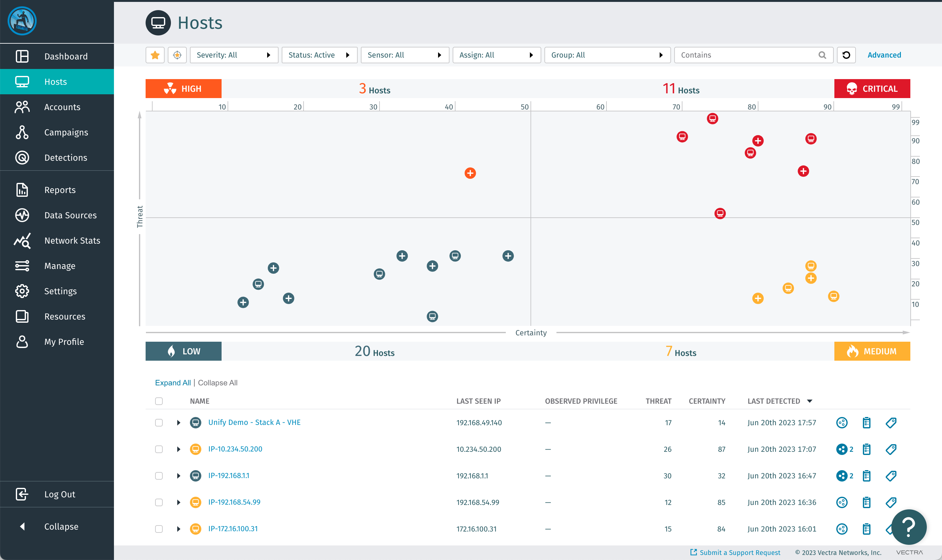Click Expand All above the table
Screen dimensions: 942x560
(x=173, y=383)
